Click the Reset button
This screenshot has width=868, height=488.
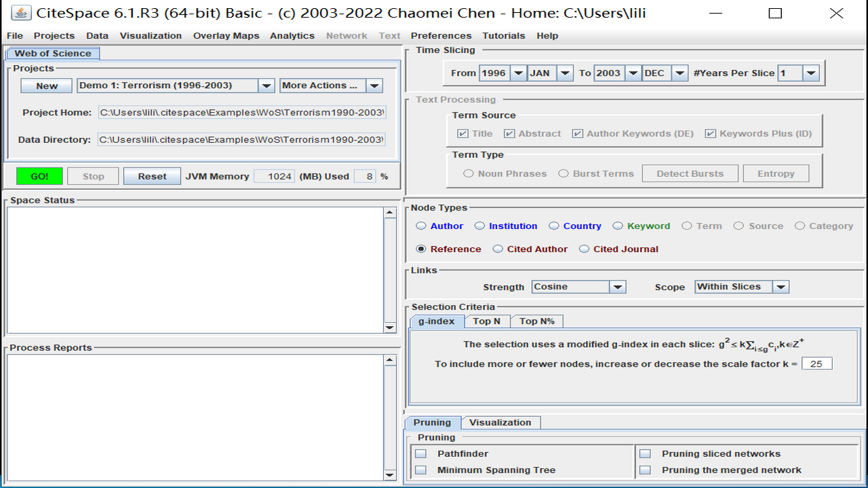152,176
